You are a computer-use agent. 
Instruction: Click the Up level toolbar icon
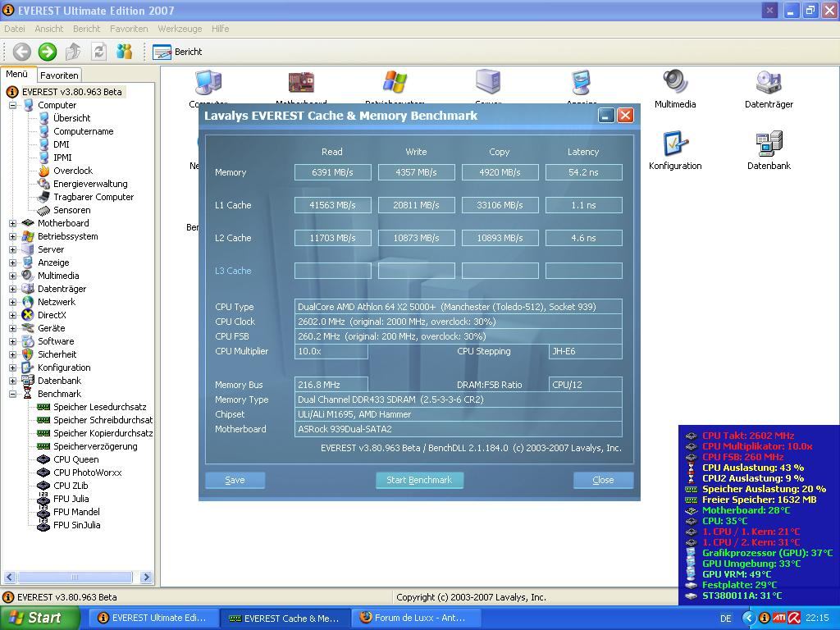click(x=73, y=52)
